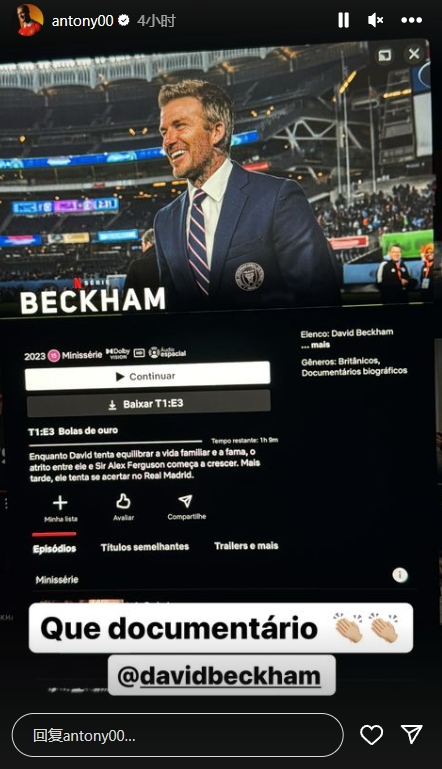Like the story with heart icon

coord(371,735)
